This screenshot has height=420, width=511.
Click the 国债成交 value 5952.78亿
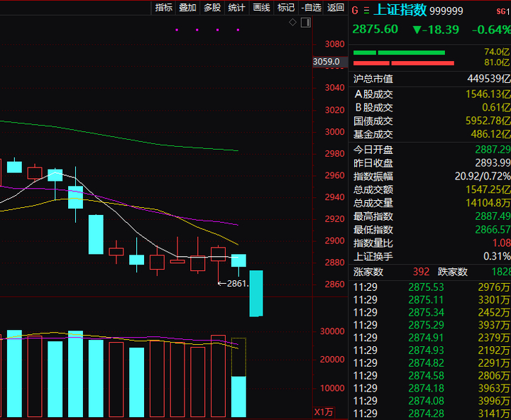(x=488, y=121)
